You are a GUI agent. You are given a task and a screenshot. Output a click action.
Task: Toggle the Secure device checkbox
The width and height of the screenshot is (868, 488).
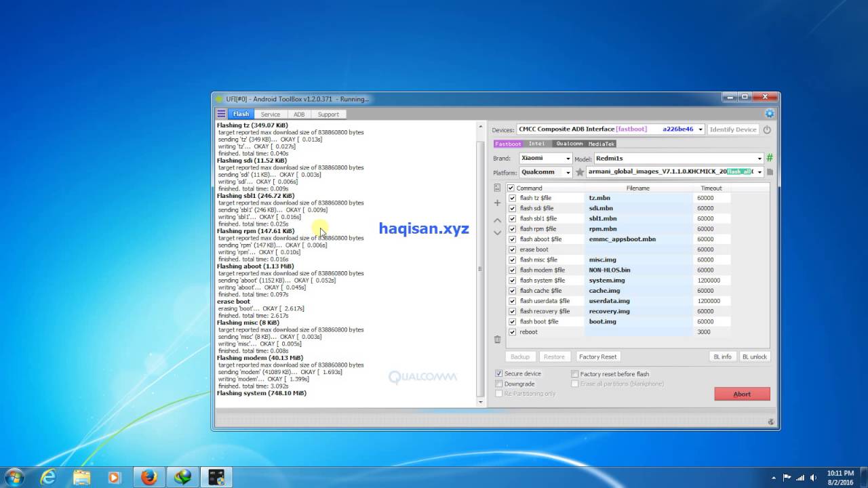pos(499,373)
